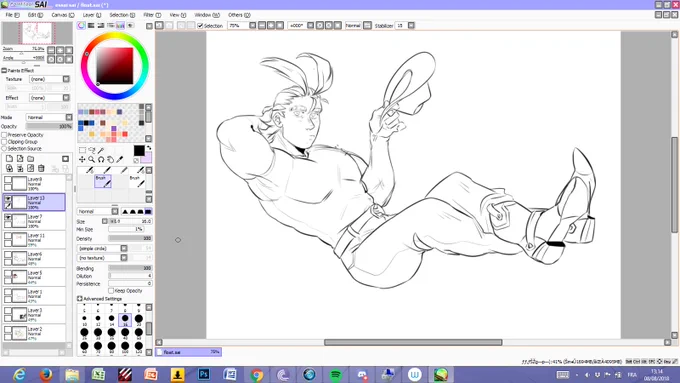Pick brush size 20 preset
Image resolution: width=680 pixels, height=383 pixels.
click(x=139, y=320)
